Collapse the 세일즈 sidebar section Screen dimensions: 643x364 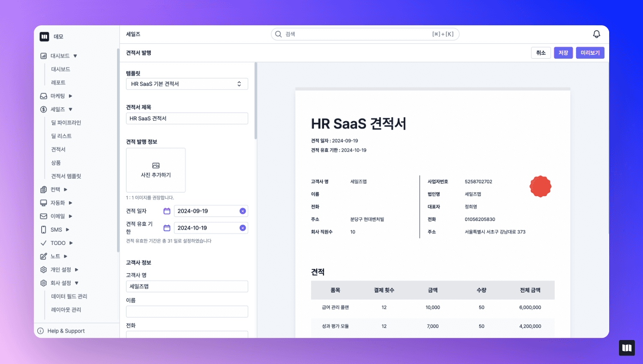[71, 109]
